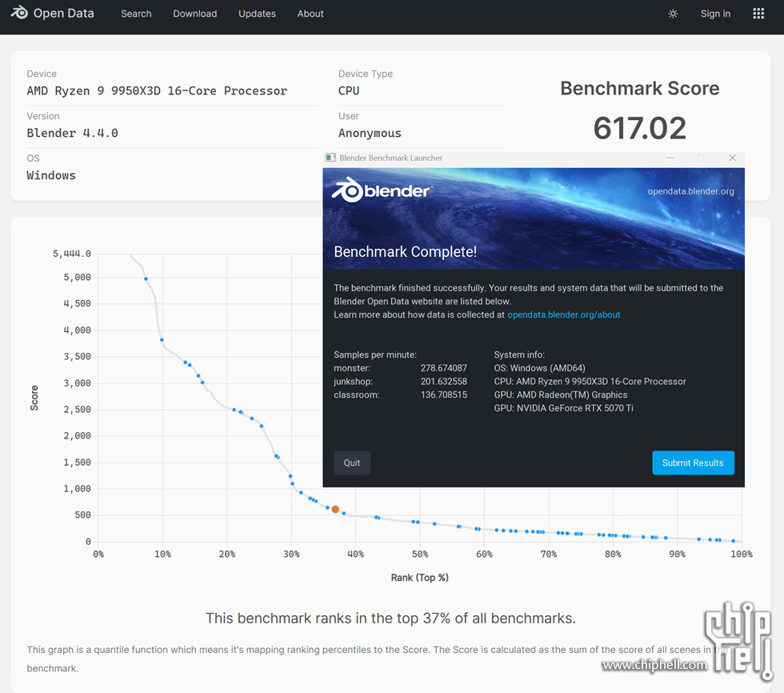Click the version text Blender 4.4.0

73,133
